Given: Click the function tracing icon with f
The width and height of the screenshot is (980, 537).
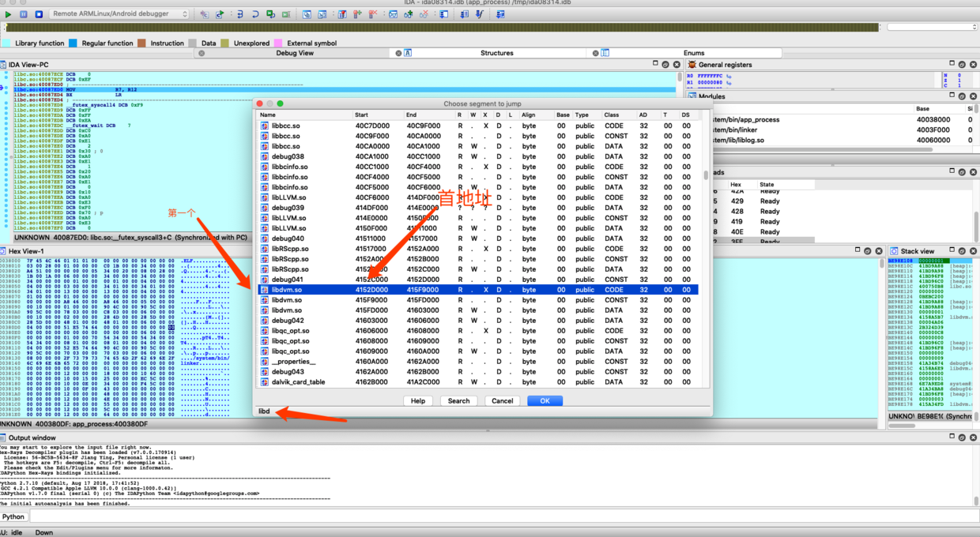Looking at the screenshot, I should [x=480, y=14].
